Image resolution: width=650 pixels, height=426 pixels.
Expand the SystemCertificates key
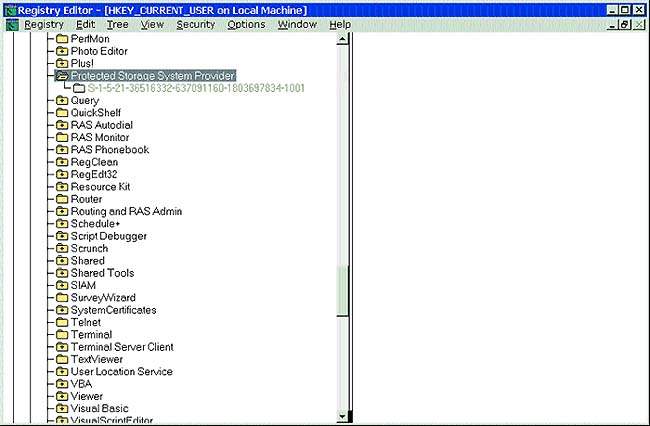pos(62,310)
